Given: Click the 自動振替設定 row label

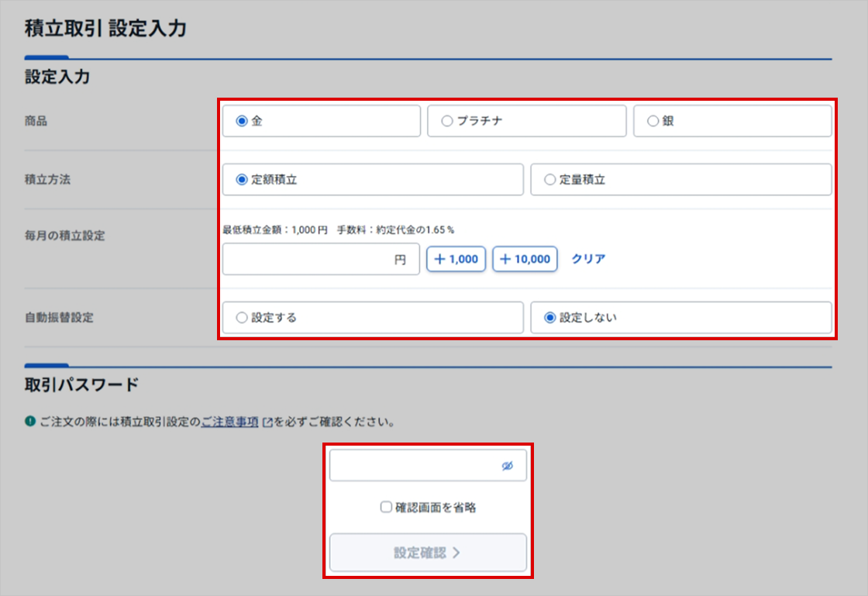Looking at the screenshot, I should point(59,318).
